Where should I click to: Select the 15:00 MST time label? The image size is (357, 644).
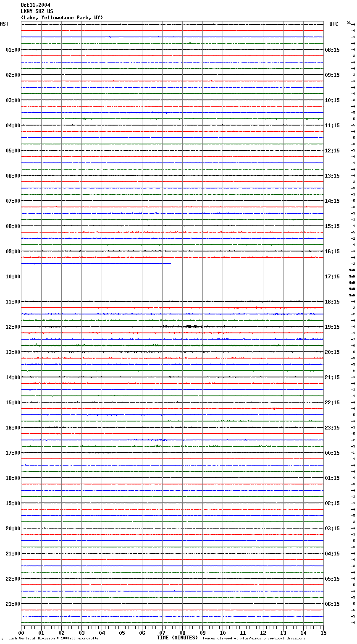13,403
